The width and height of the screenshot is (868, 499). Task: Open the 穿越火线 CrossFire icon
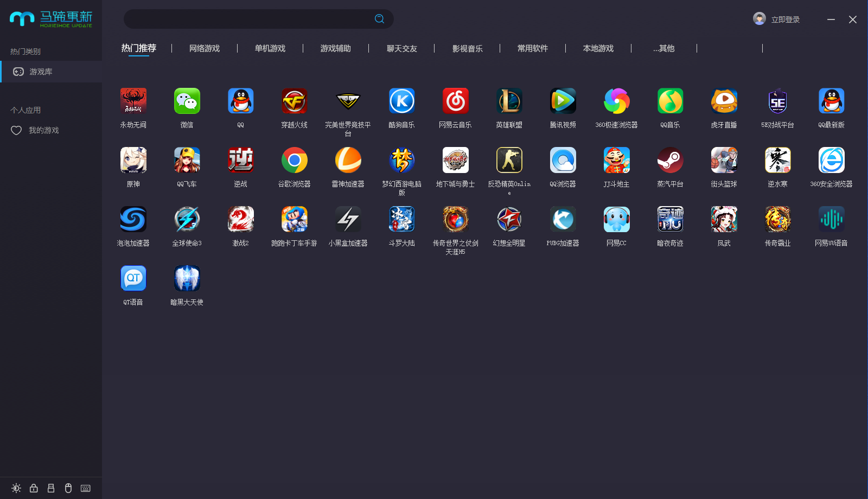click(x=294, y=101)
